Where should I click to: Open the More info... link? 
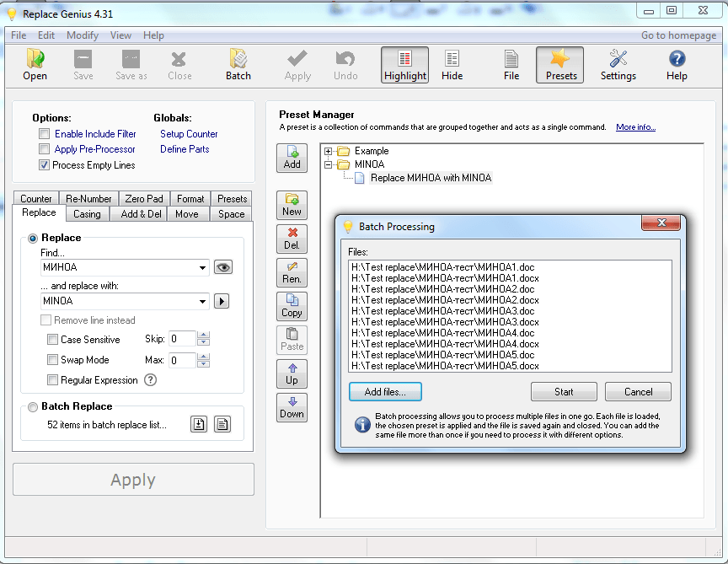(x=635, y=127)
